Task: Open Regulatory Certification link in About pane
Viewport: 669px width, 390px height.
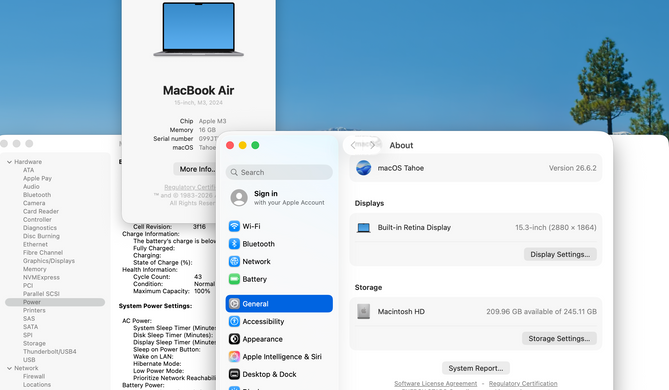Action: [523, 384]
